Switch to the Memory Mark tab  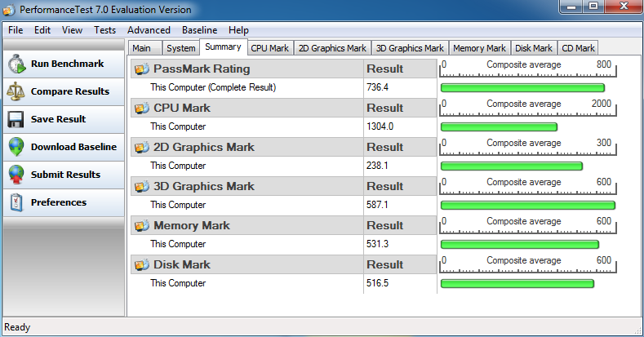tap(479, 48)
